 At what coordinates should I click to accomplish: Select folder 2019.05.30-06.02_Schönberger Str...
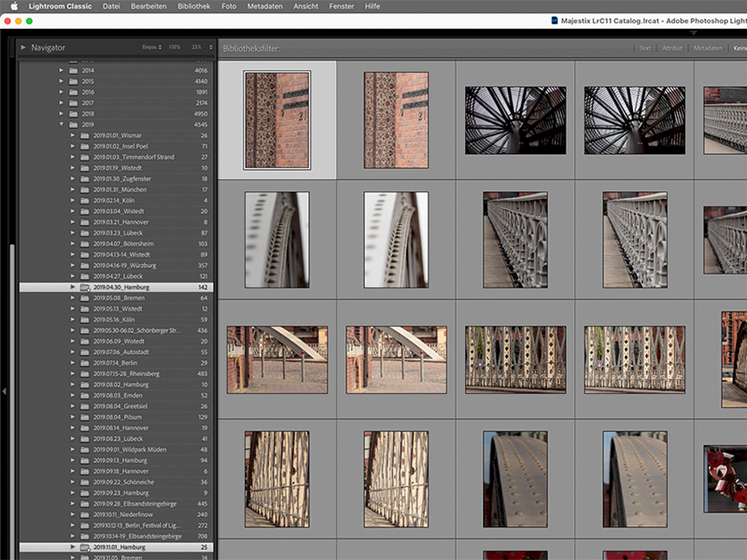tap(116, 330)
